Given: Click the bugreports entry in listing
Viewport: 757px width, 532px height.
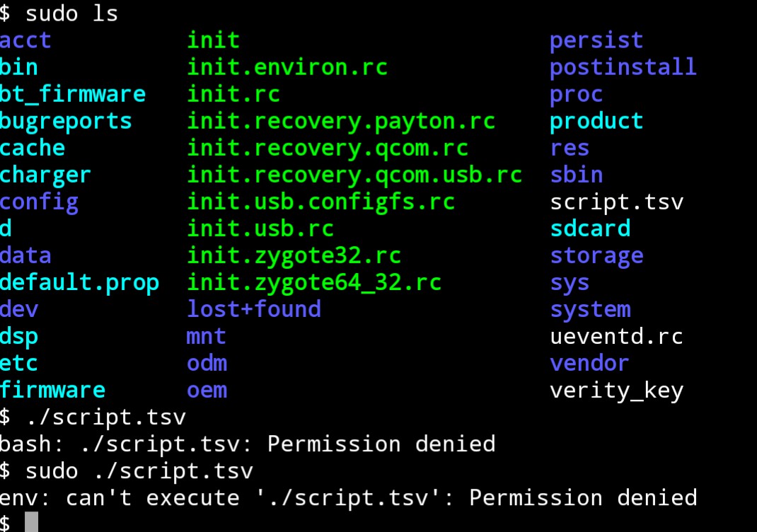Looking at the screenshot, I should [66, 121].
